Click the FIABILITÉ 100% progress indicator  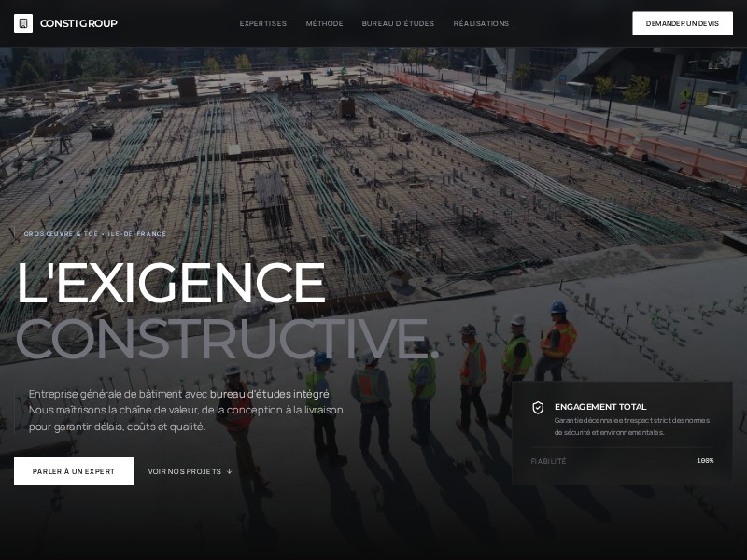(x=622, y=460)
